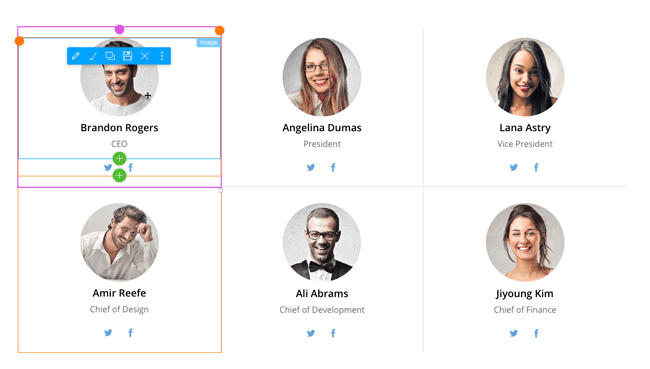Click the upper green plus add button
Screen dimensions: 650x369
click(119, 158)
